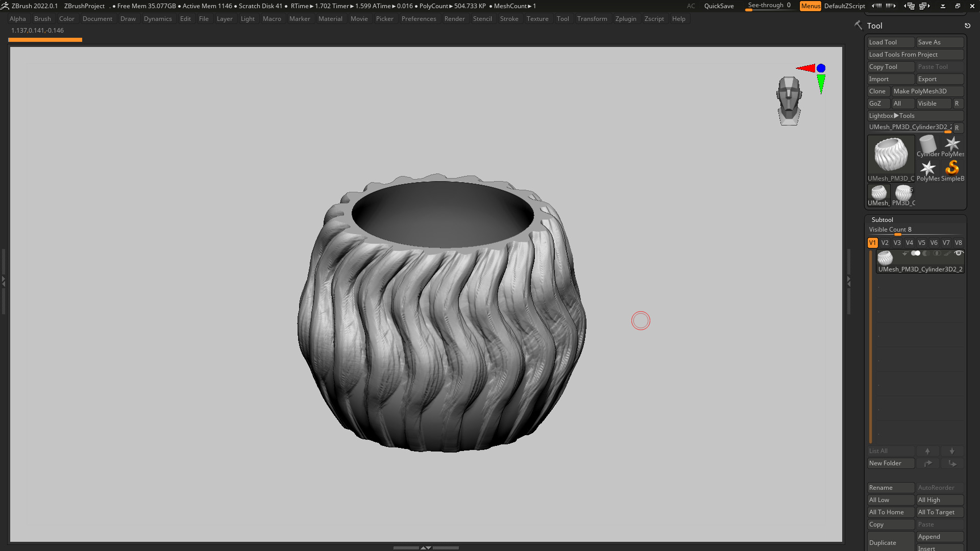980x551 pixels.
Task: Click the Tool palette restore arrow icon
Action: pyautogui.click(x=967, y=26)
